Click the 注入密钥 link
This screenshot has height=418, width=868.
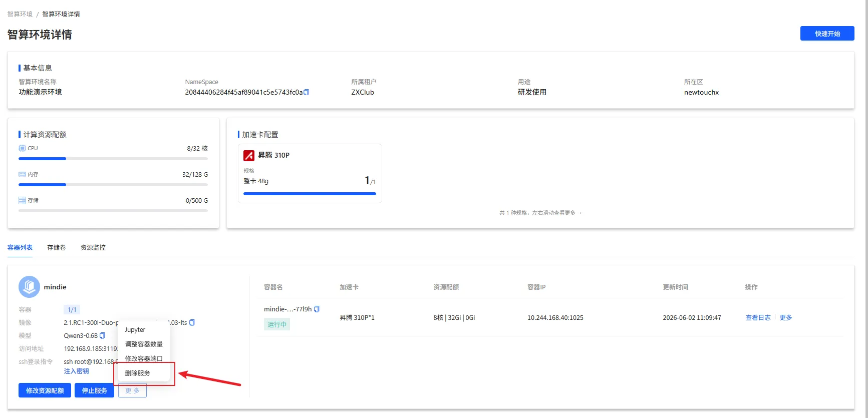76,371
